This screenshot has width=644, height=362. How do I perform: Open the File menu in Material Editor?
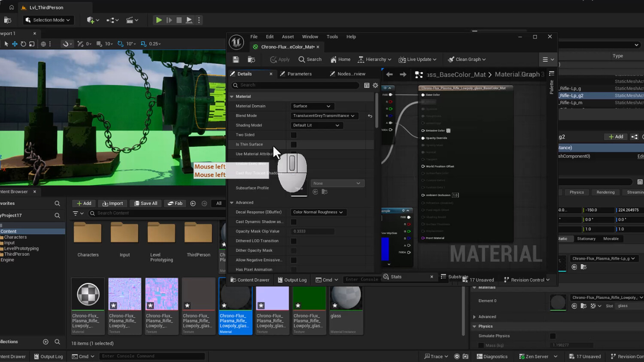pos(254,37)
